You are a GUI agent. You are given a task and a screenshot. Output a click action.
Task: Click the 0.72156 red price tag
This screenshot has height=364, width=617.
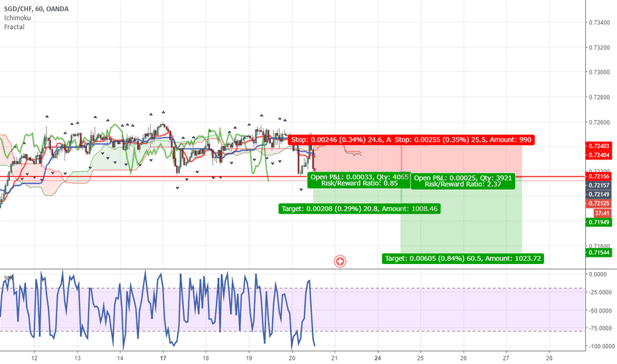(x=598, y=176)
